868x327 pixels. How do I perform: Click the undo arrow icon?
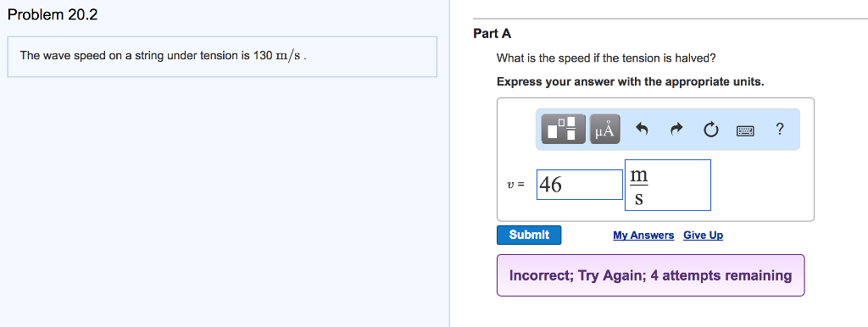[643, 130]
